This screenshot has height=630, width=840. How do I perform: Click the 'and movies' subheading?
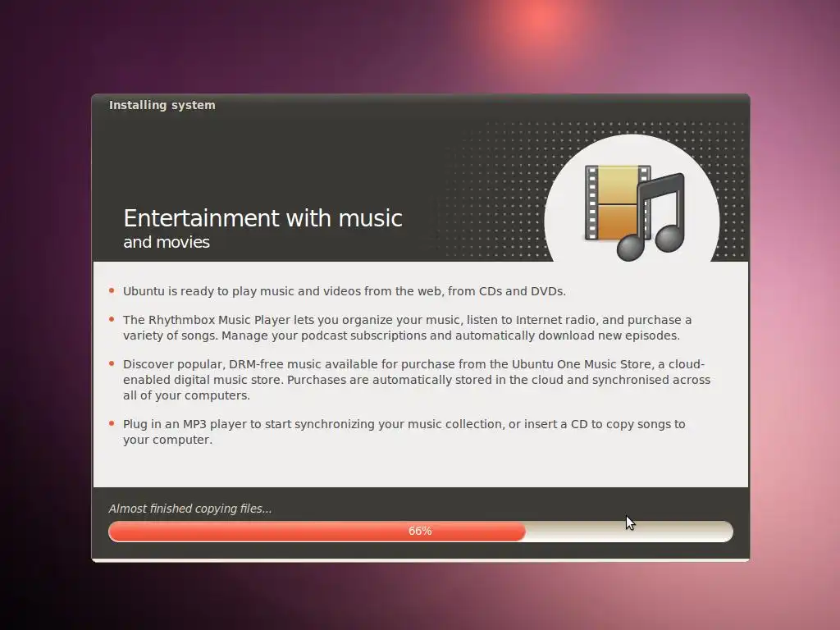point(167,242)
